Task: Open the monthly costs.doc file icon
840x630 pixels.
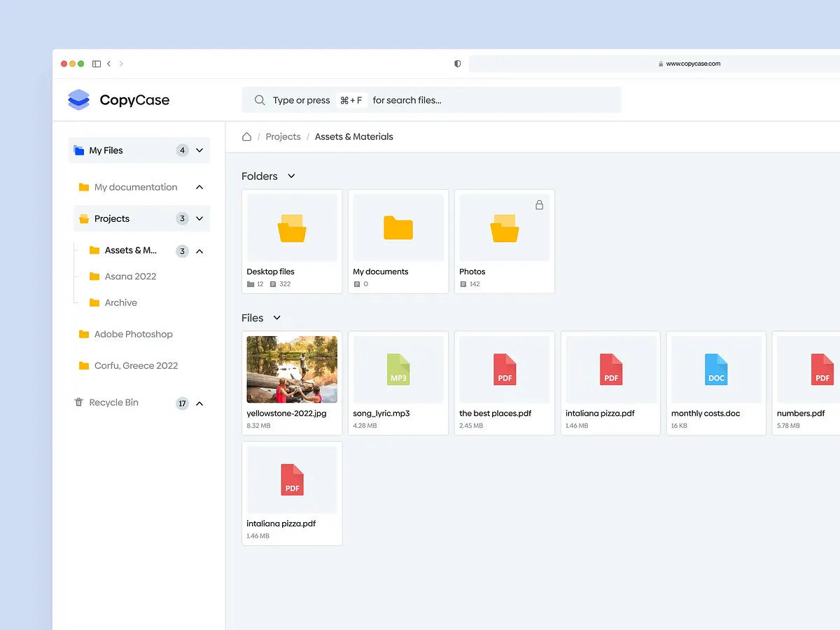Action: click(716, 370)
